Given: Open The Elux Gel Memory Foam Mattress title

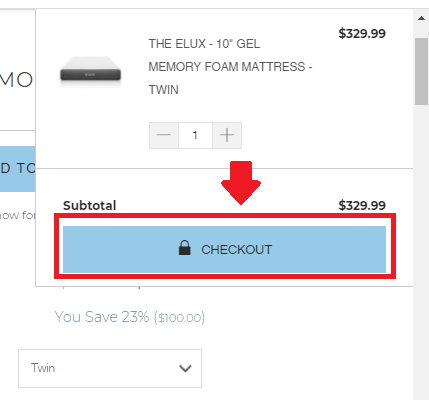Looking at the screenshot, I should click(x=230, y=67).
